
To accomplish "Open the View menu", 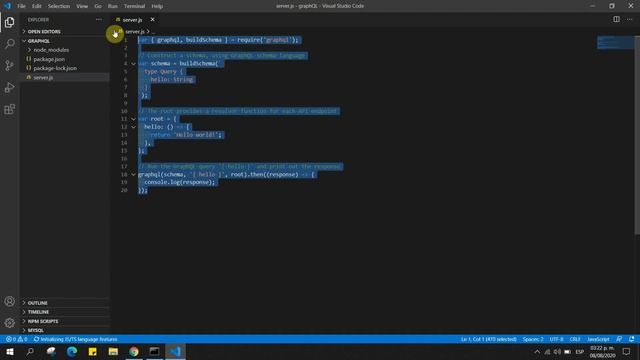I will pos(82,6).
